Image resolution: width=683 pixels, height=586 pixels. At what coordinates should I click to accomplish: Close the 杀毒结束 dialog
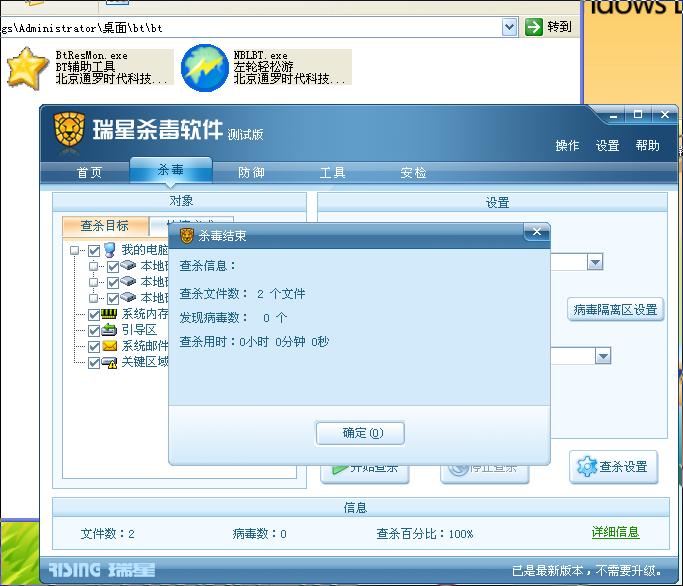tap(537, 232)
